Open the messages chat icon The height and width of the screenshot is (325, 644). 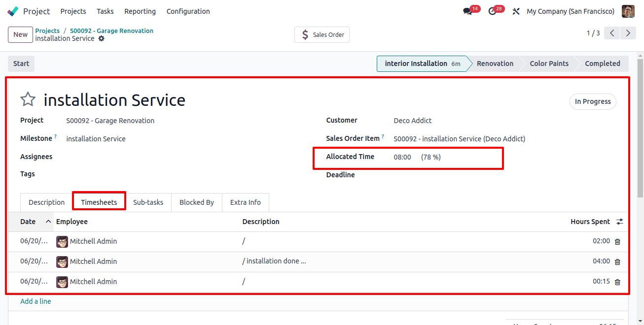[x=467, y=11]
